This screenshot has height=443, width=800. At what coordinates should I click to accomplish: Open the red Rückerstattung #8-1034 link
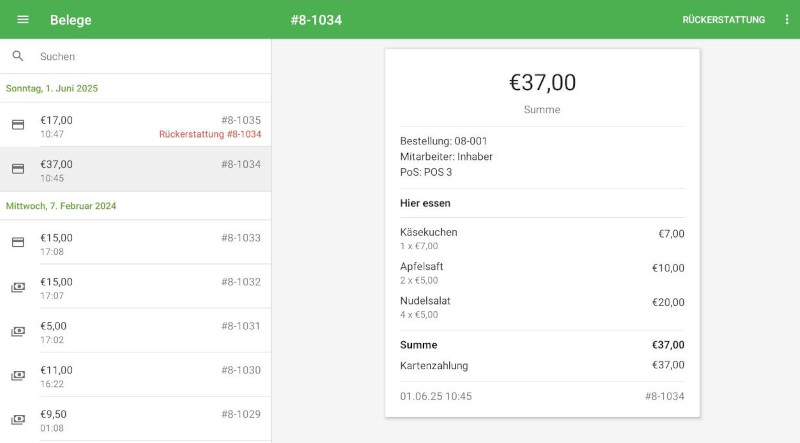click(x=210, y=134)
